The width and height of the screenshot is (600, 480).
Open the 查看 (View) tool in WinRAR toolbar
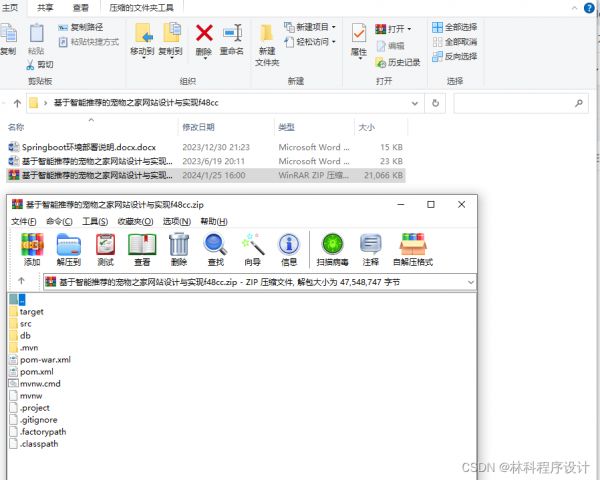(142, 245)
